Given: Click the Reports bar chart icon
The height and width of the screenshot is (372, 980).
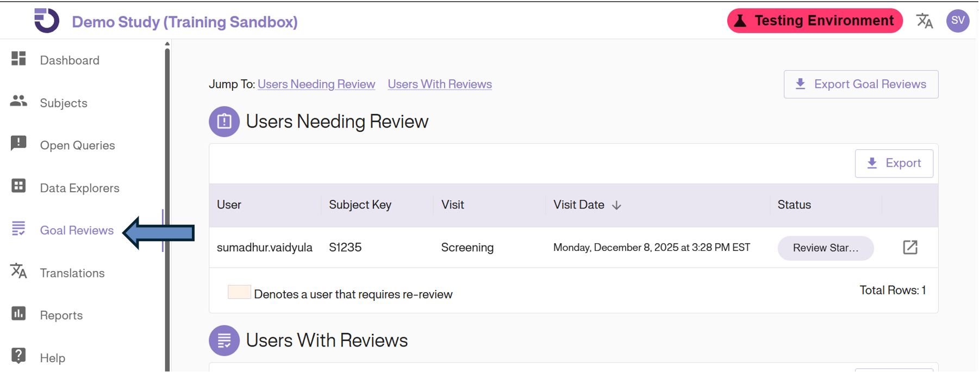Looking at the screenshot, I should (x=18, y=313).
